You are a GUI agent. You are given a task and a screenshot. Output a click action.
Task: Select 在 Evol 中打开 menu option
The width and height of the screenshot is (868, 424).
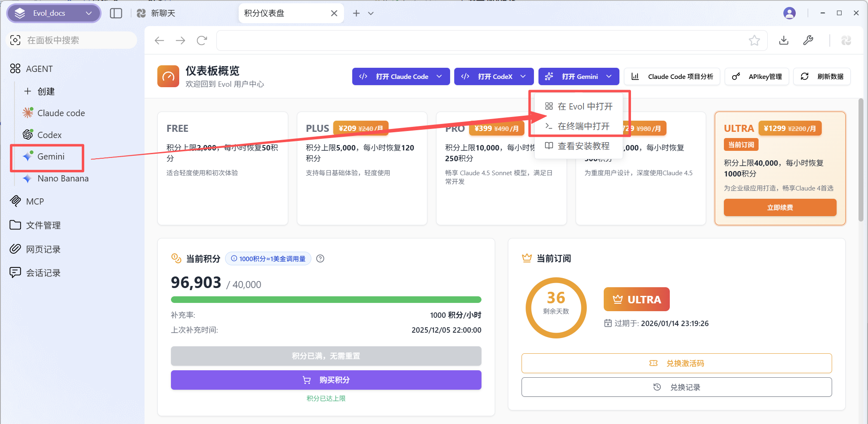[584, 107]
